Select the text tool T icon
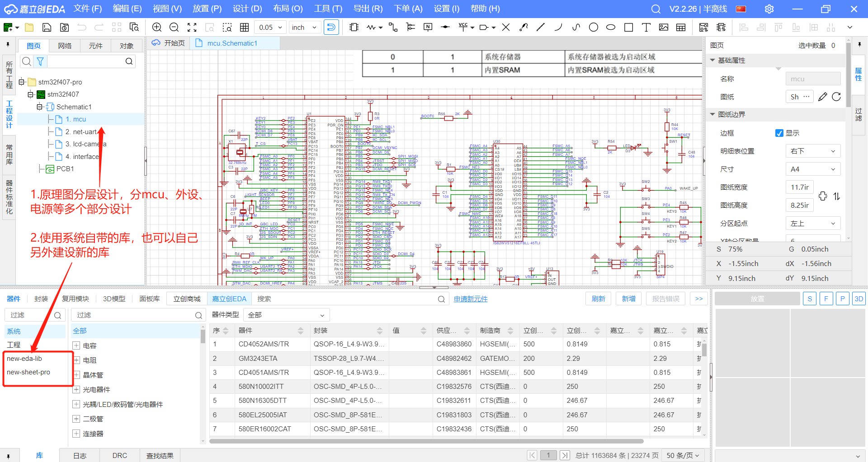868x462 pixels. pos(646,28)
